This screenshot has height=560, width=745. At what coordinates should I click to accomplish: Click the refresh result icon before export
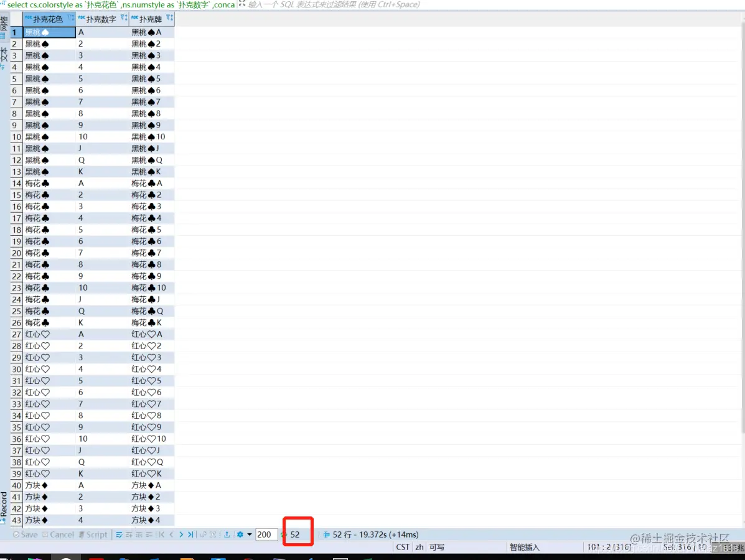[213, 534]
